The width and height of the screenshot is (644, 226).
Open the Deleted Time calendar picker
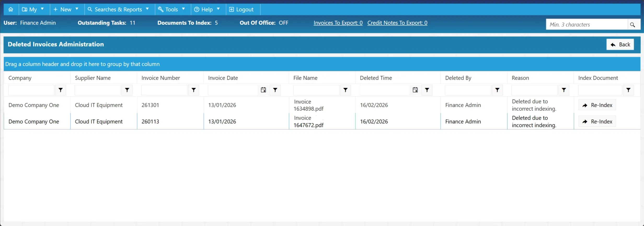point(415,90)
